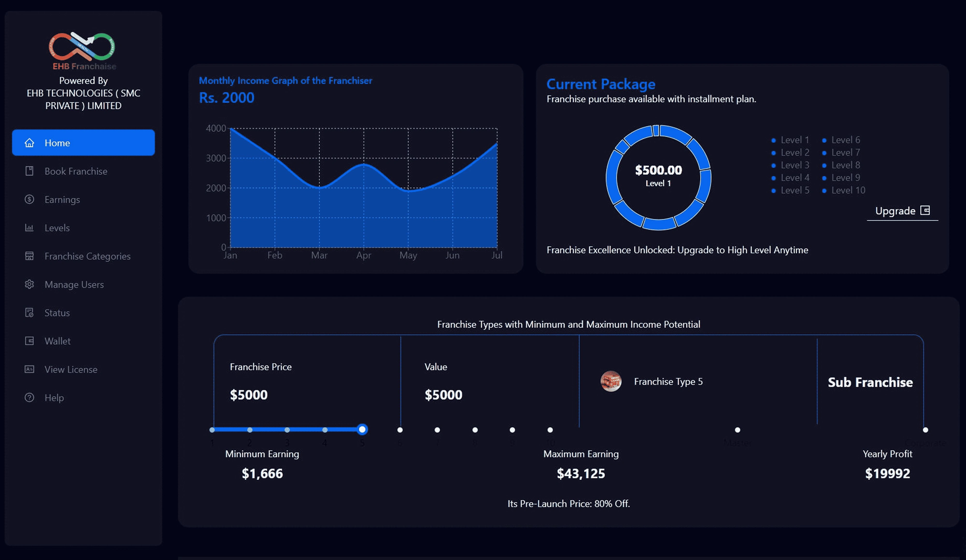Click the Manage Users gear icon
The height and width of the screenshot is (560, 966).
click(29, 284)
